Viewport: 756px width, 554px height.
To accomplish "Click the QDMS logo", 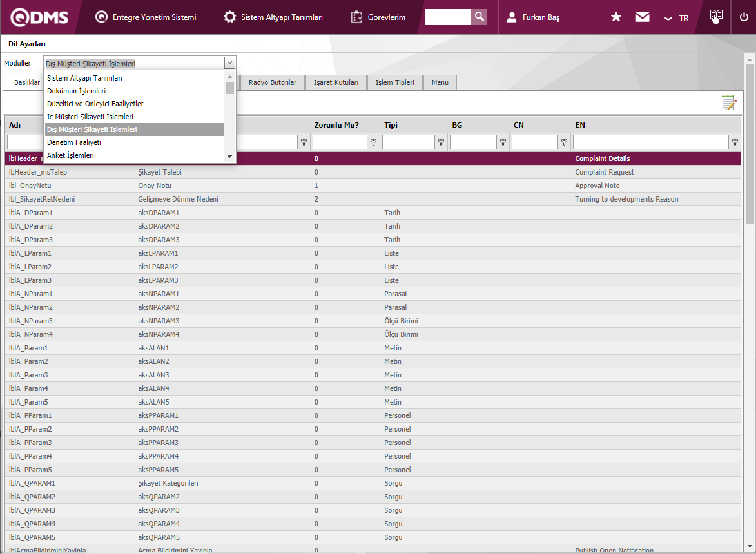I will (39, 17).
